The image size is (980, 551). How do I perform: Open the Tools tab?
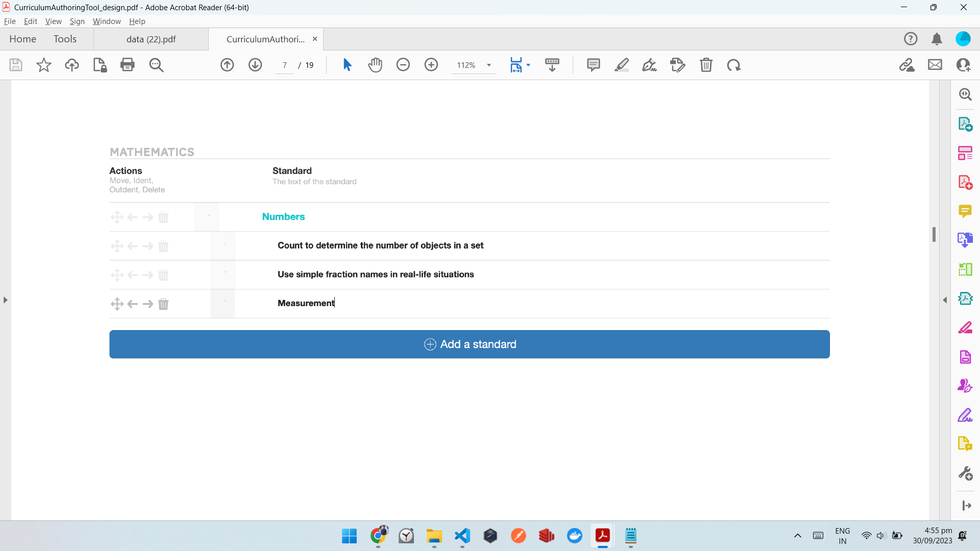coord(65,39)
